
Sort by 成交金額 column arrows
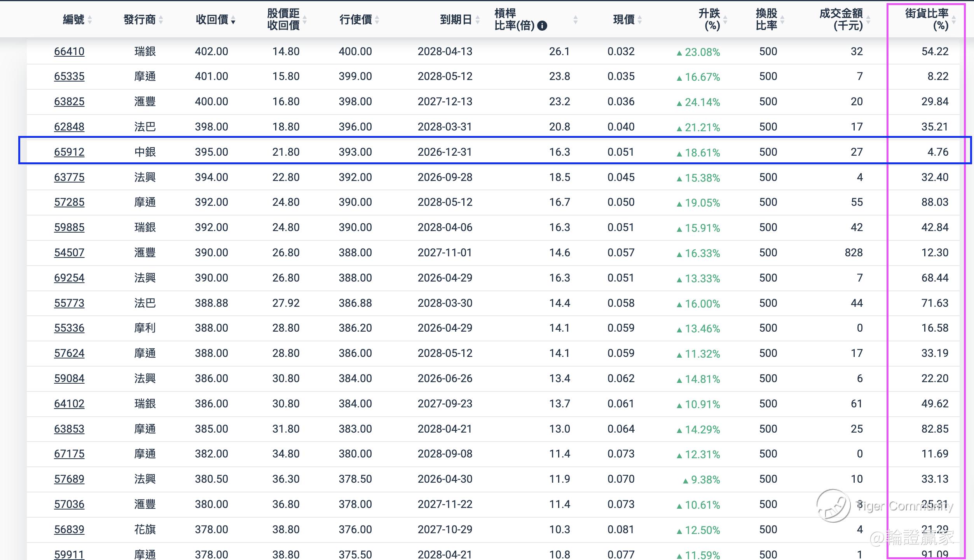[868, 19]
